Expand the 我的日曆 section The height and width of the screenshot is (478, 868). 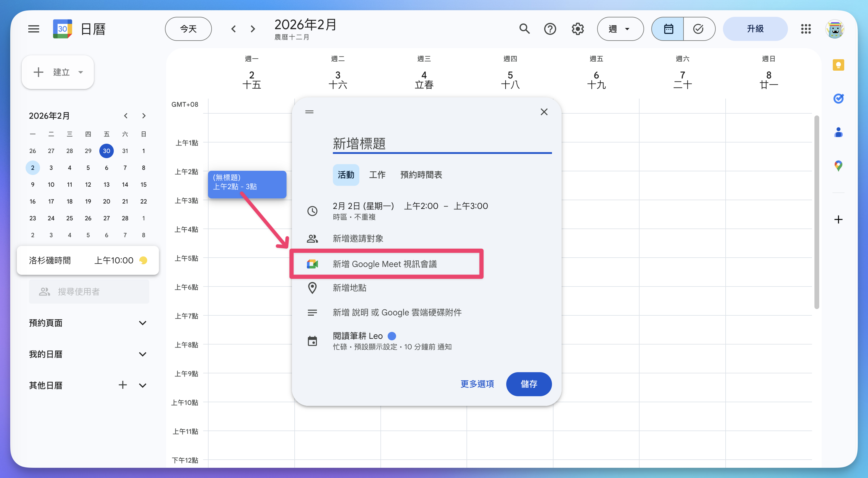[143, 354]
